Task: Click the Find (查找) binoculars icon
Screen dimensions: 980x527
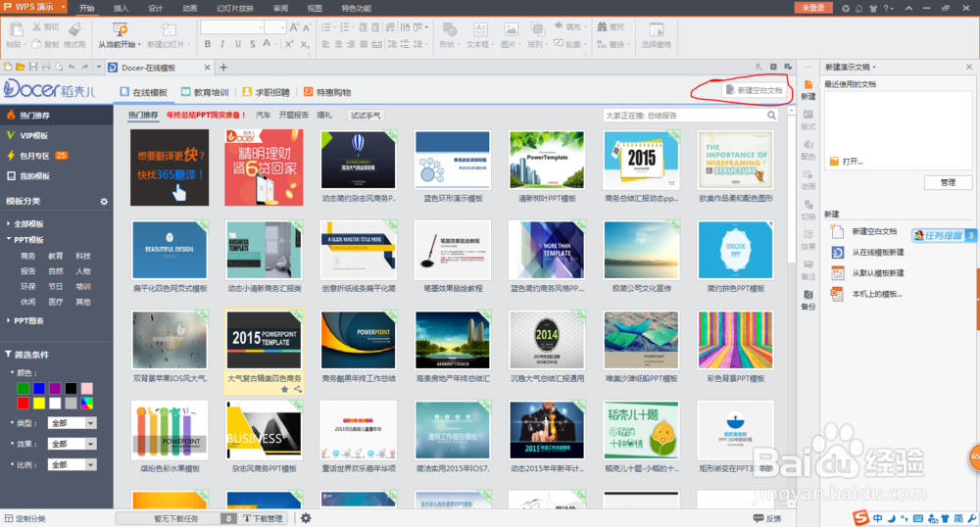Action: pyautogui.click(x=602, y=26)
